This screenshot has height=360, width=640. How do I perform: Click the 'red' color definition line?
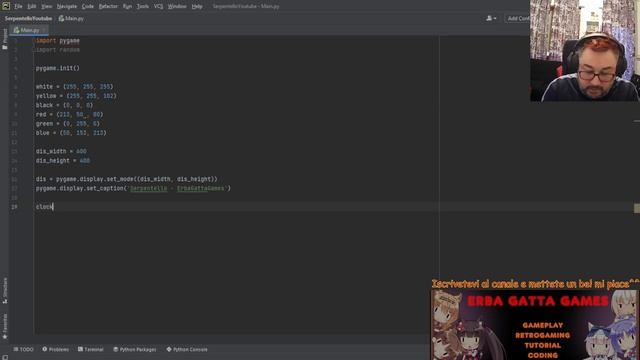pos(69,115)
